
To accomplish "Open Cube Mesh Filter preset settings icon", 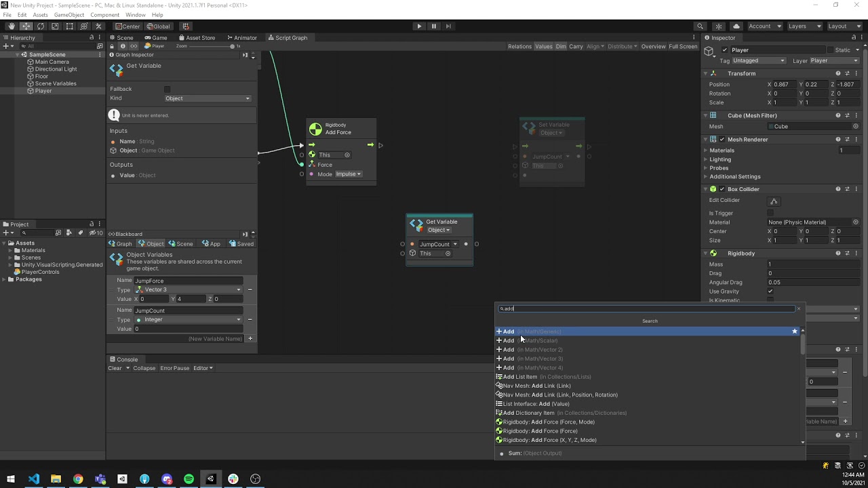I will tap(847, 115).
